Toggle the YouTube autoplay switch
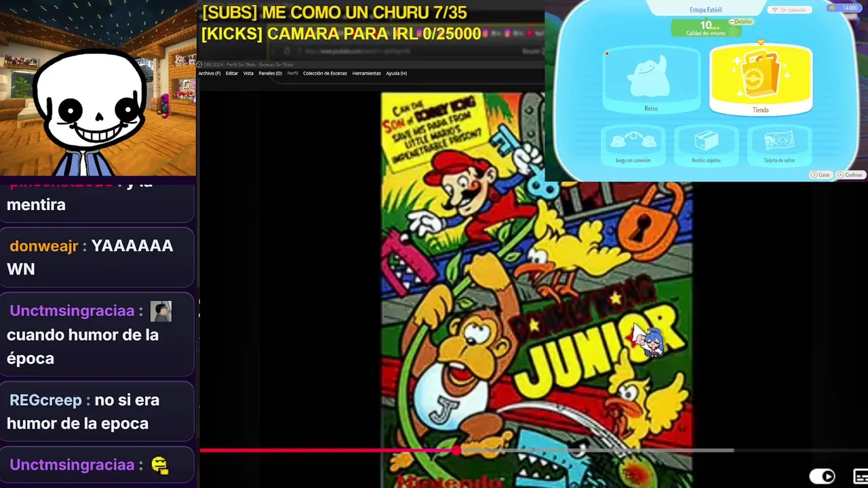 (823, 476)
